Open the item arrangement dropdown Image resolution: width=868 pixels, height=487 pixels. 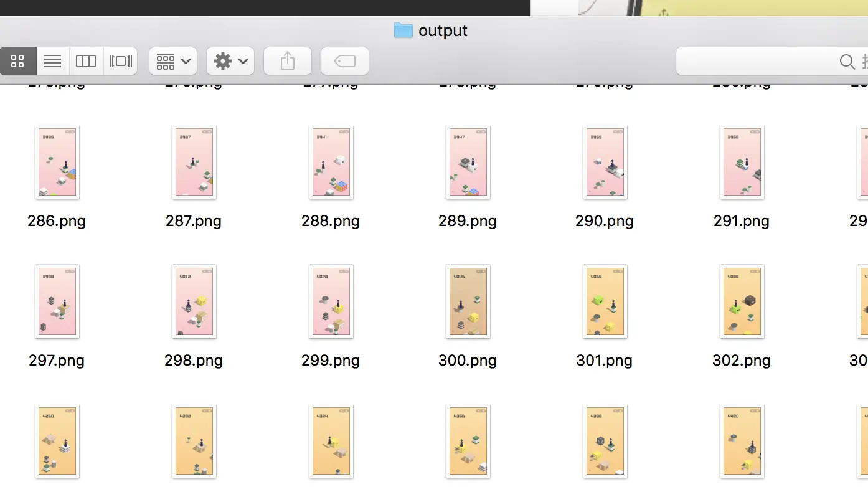click(x=173, y=61)
